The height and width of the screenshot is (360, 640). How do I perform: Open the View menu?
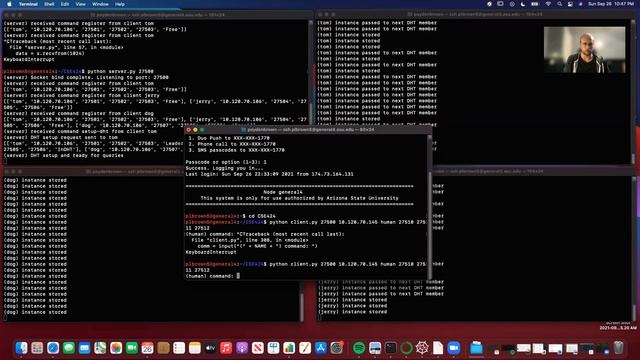pyautogui.click(x=80, y=4)
